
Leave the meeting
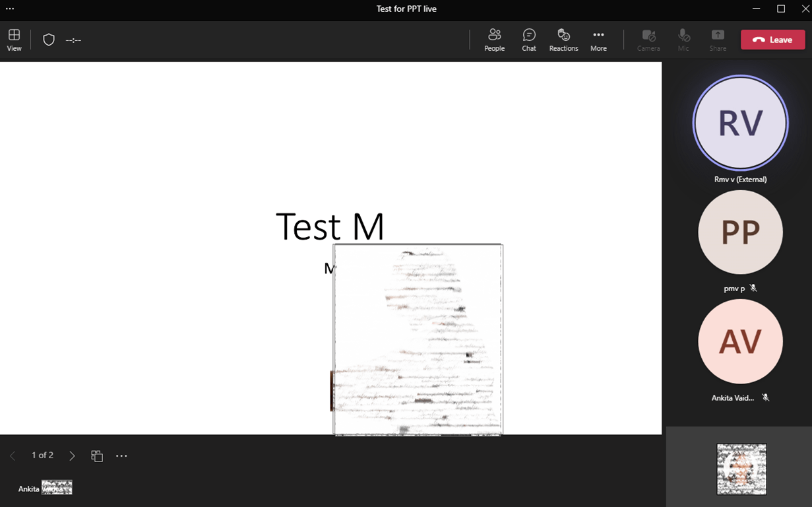[x=772, y=40]
